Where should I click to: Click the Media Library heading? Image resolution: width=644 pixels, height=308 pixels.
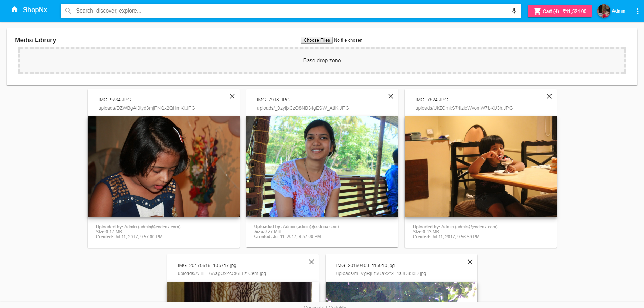click(36, 40)
